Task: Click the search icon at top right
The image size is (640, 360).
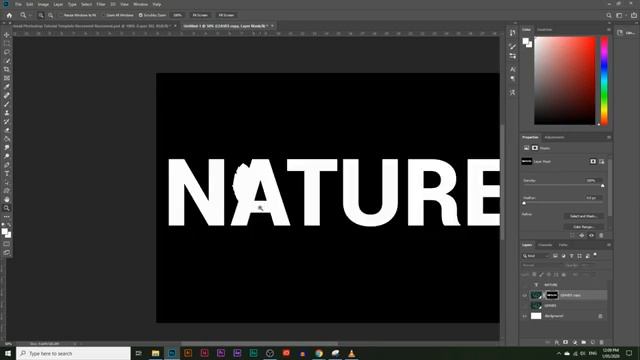Action: pos(609,15)
